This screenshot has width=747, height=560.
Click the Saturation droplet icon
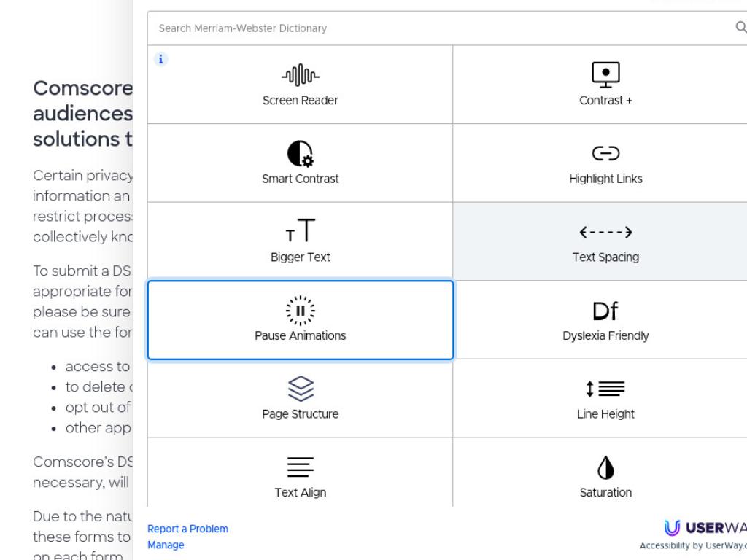(x=605, y=467)
